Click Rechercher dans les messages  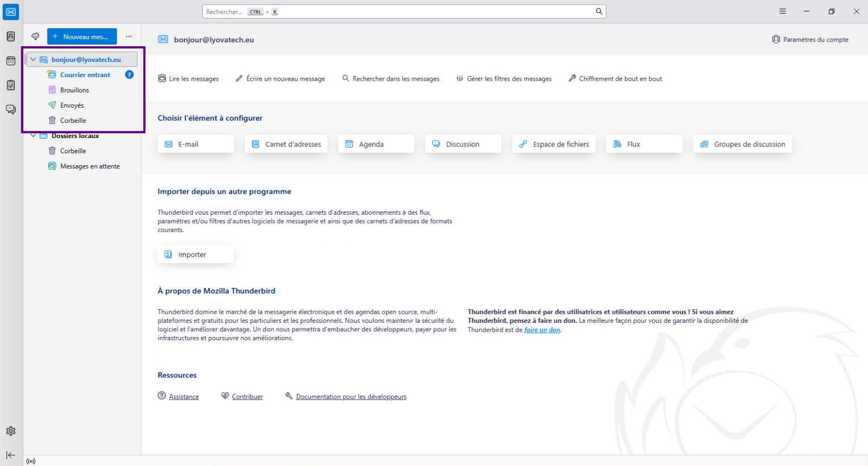pyautogui.click(x=391, y=79)
